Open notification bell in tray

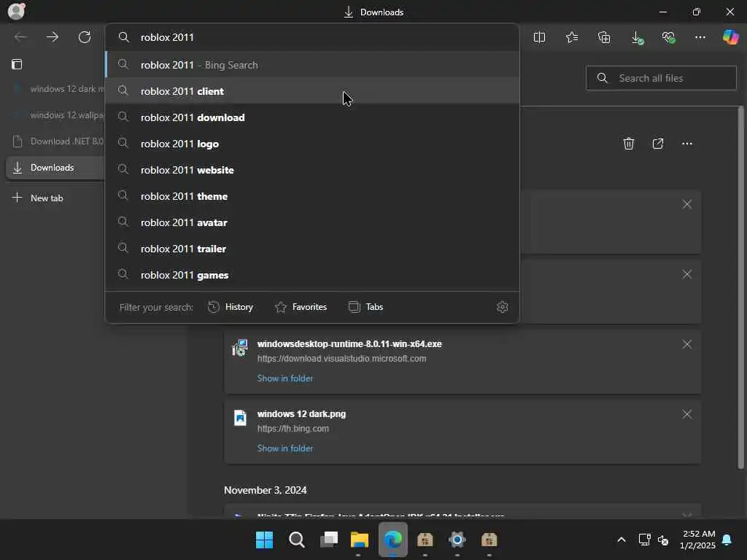(x=727, y=540)
